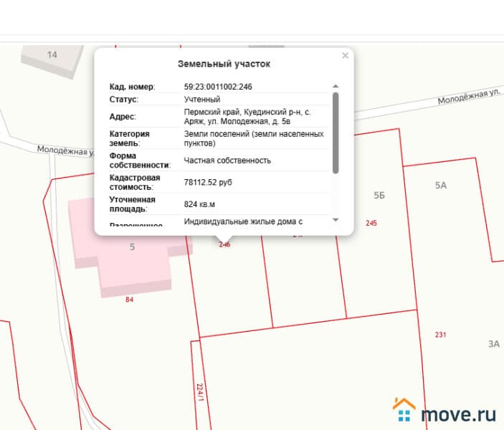Click the right Молодёжная ул. street label
Screen dimensions: 504x430
(x=468, y=97)
